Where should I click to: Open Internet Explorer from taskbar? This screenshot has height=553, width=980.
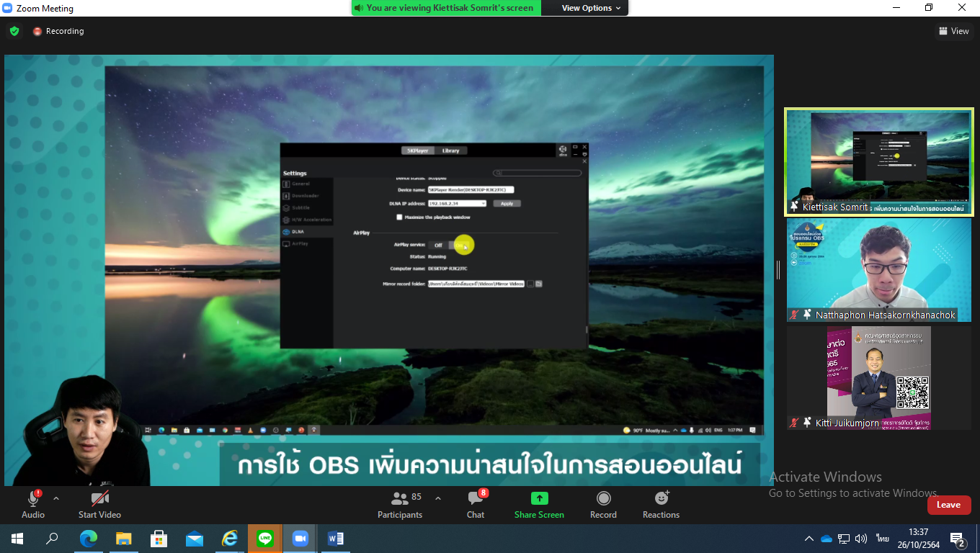tap(229, 539)
